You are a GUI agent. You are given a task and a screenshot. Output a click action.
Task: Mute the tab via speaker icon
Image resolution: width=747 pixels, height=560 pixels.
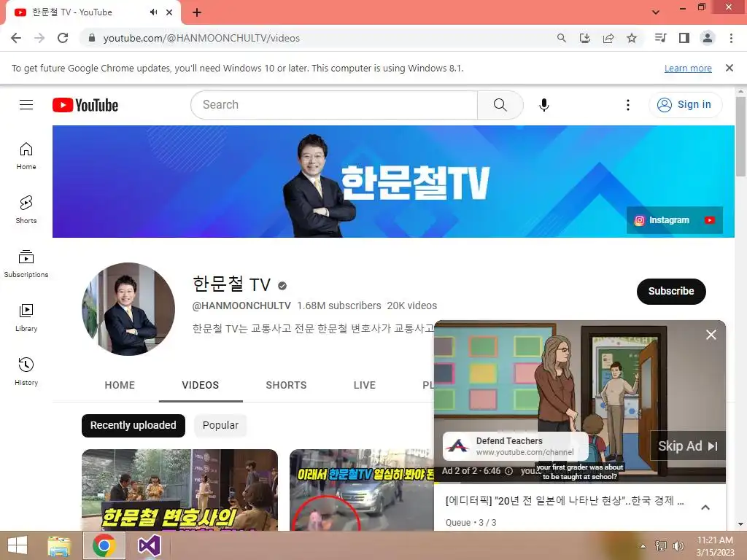(x=153, y=12)
